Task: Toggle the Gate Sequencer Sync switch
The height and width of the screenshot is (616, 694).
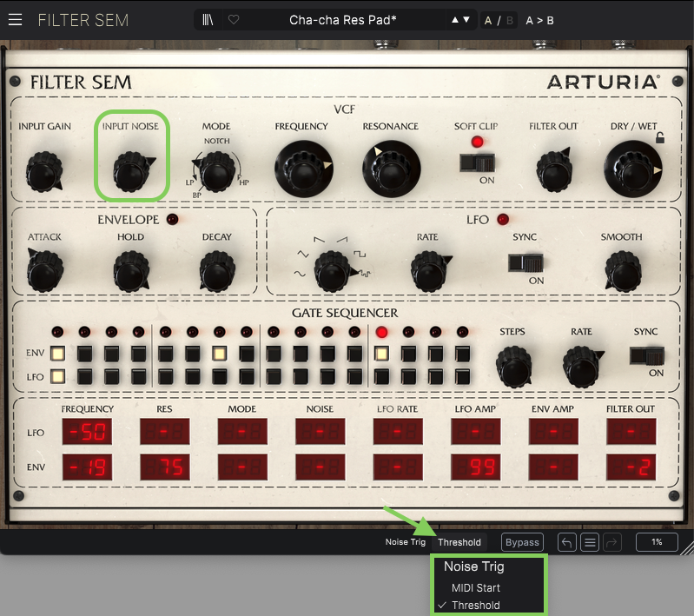Action: [x=647, y=356]
